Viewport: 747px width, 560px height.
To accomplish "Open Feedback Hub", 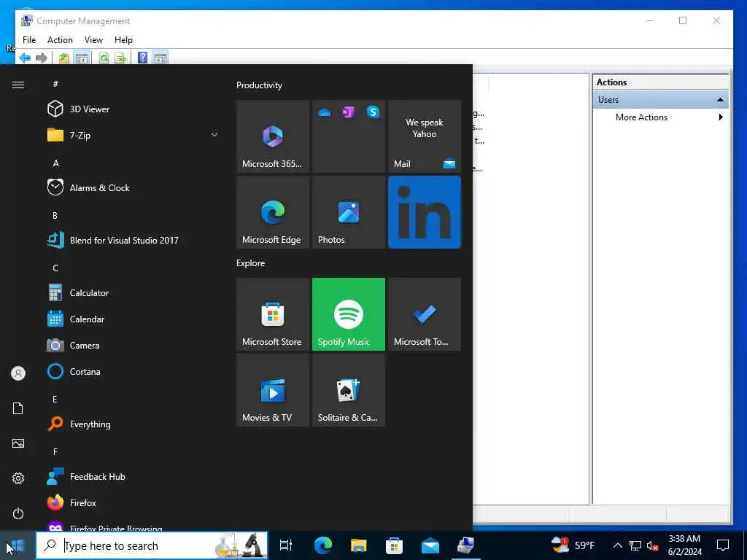I will pyautogui.click(x=133, y=477).
